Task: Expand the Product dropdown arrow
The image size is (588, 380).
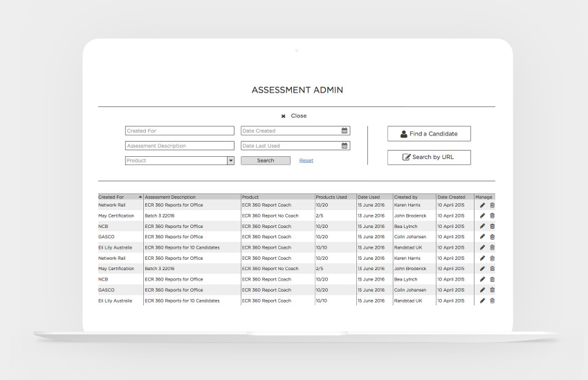Action: click(230, 160)
